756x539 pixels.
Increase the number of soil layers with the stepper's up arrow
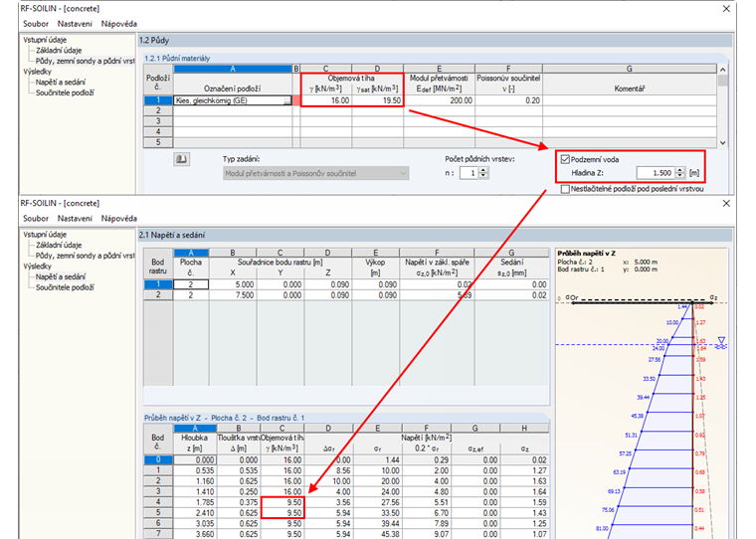coord(483,169)
